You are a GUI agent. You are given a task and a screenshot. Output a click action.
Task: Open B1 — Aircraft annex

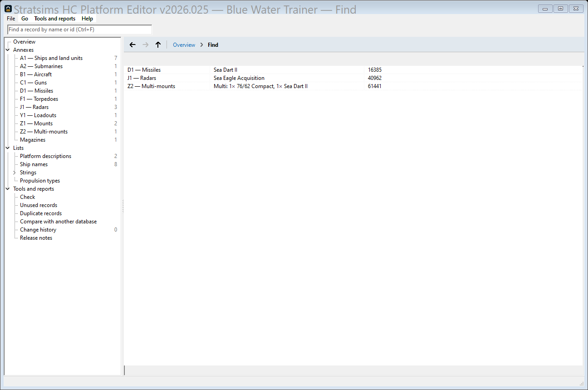tap(36, 74)
